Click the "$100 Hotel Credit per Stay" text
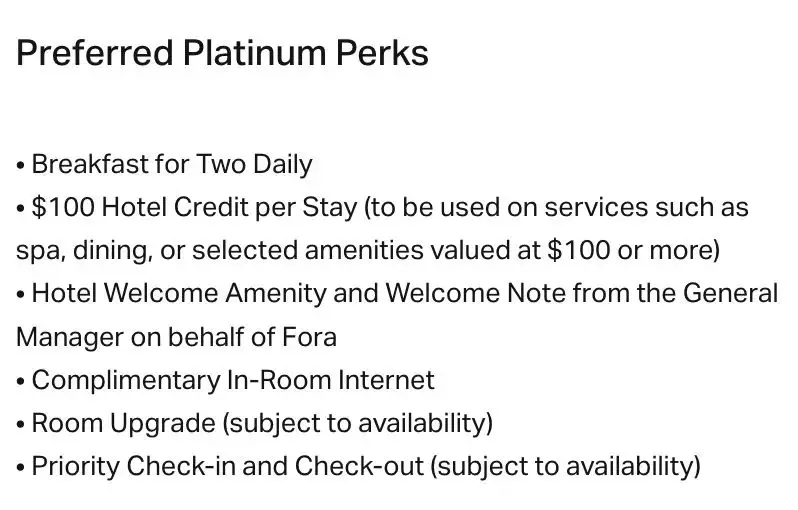The image size is (798, 510). pyautogui.click(x=194, y=208)
